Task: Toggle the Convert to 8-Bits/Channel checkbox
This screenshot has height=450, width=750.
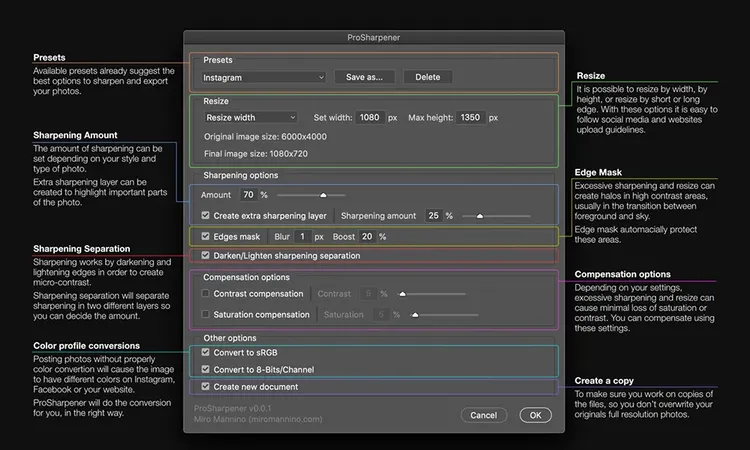Action: pos(206,369)
